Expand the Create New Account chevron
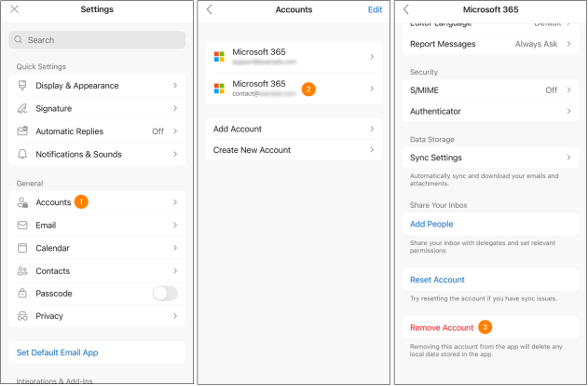This screenshot has width=588, height=386. click(x=372, y=150)
